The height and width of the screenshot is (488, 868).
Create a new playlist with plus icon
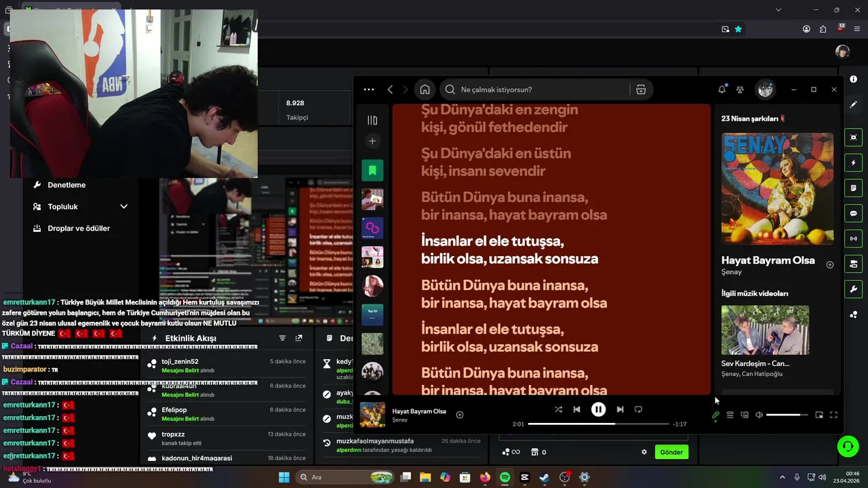[x=372, y=141]
